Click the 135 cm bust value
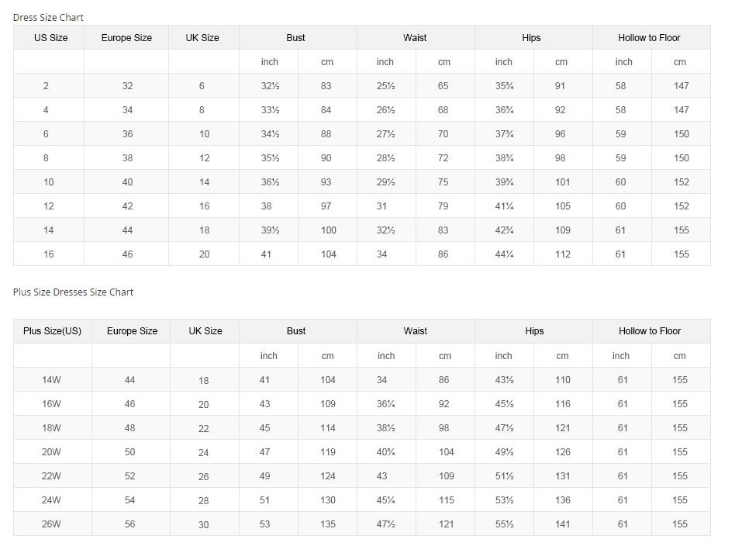 tap(328, 524)
